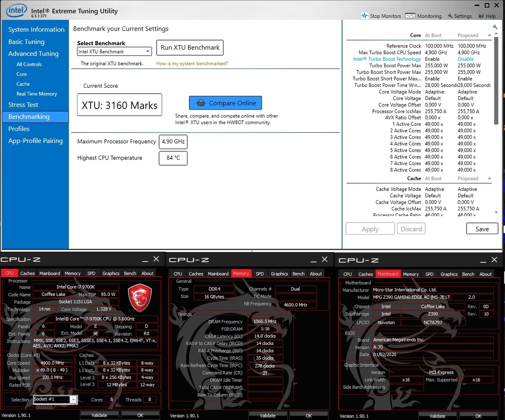Select the Benchmarking sidebar item
This screenshot has height=420, width=505.
[35, 117]
